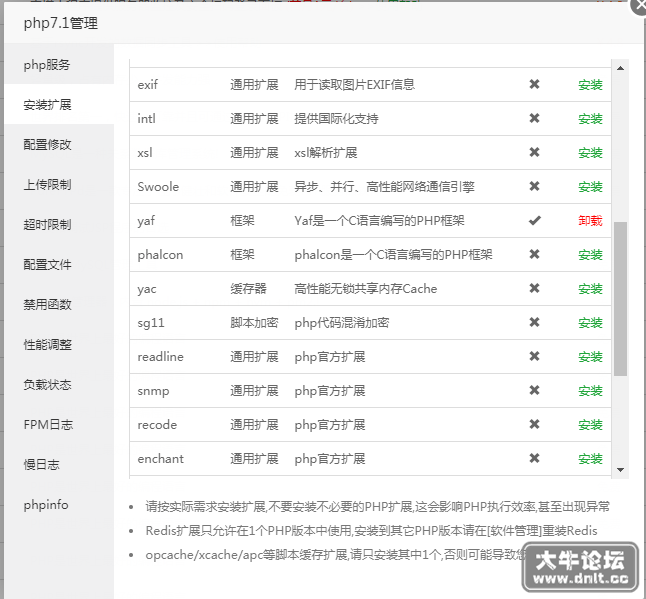Open the 慢日志 tab
This screenshot has width=646, height=599.
pyautogui.click(x=59, y=464)
